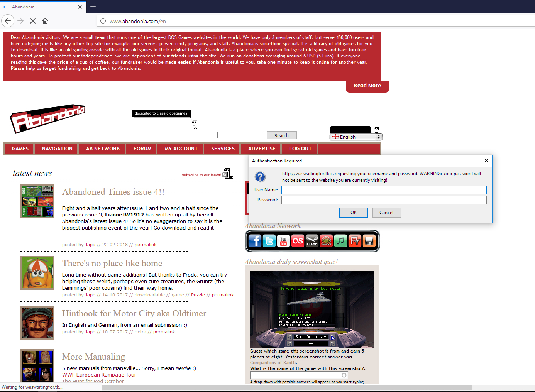This screenshot has height=392, width=535.
Task: Click the red Abandoned Times network icon
Action: (x=355, y=241)
